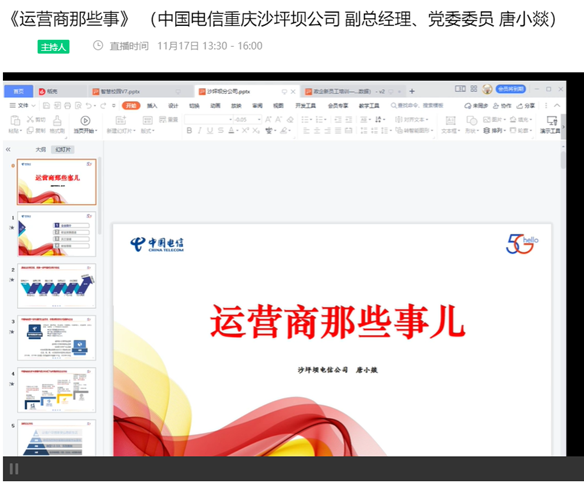Click the 首页 home button
584x484 pixels.
pyautogui.click(x=19, y=91)
